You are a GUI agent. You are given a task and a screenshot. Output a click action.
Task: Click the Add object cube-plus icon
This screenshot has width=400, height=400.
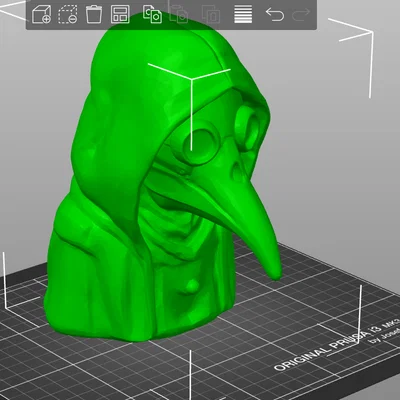point(41,15)
